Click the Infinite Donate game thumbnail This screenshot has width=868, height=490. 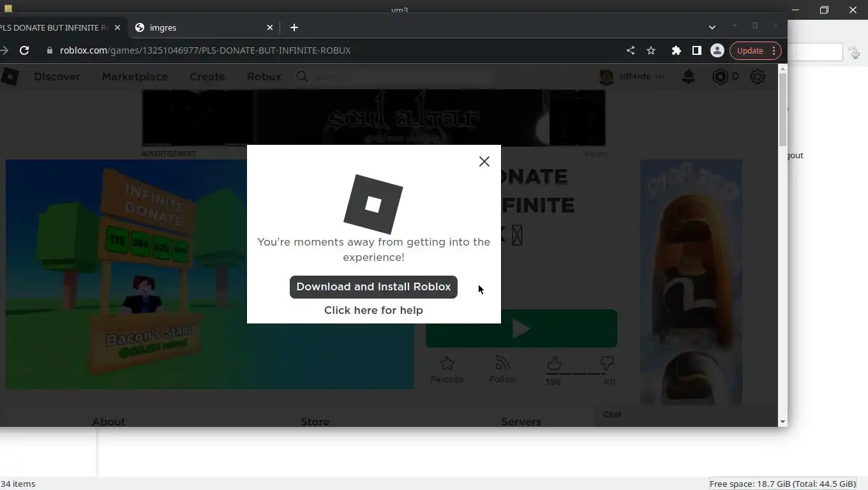pos(209,274)
